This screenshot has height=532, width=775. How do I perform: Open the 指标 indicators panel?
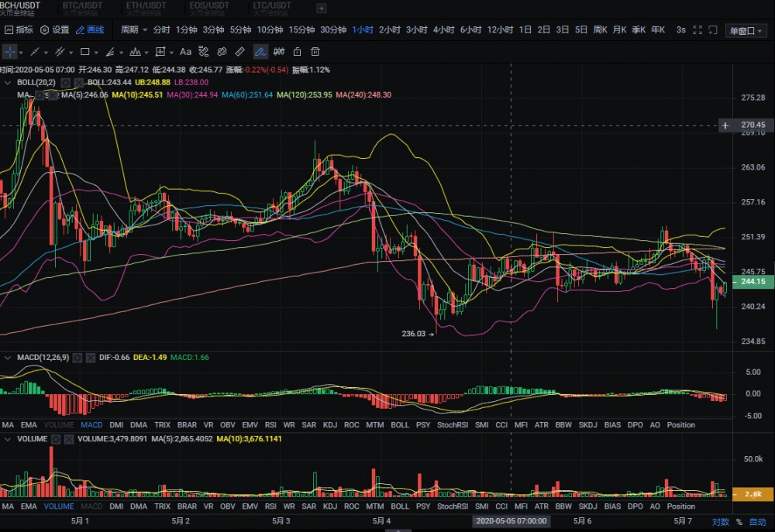[19, 30]
